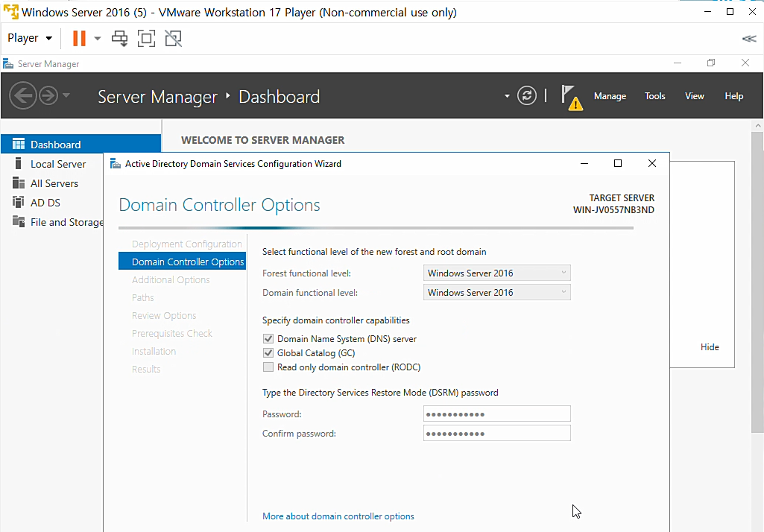Open the Domain functional level dropdown
The image size is (764, 532).
tap(496, 292)
